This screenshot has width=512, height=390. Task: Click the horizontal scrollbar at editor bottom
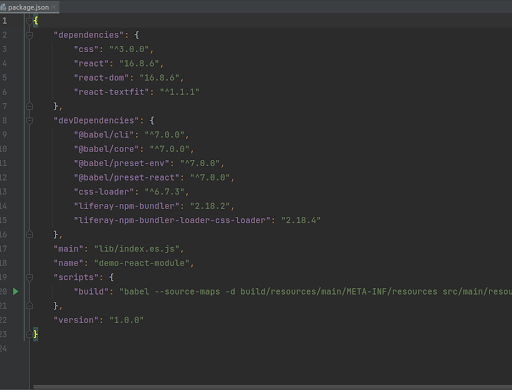tap(273, 387)
